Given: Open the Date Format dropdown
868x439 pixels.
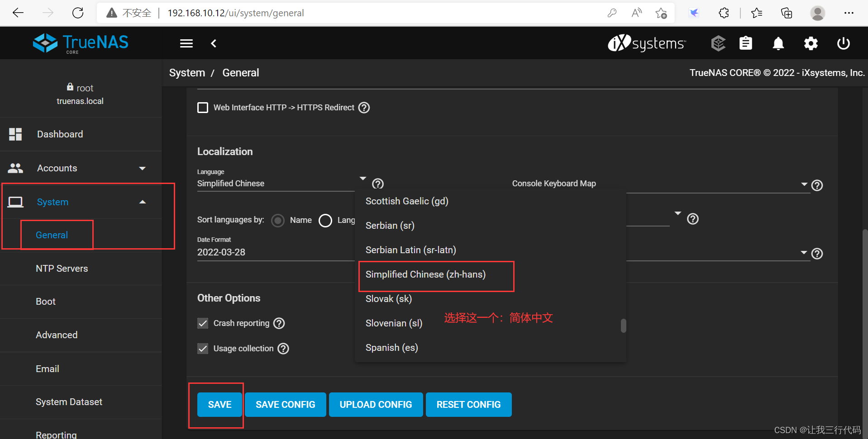Looking at the screenshot, I should pos(276,252).
